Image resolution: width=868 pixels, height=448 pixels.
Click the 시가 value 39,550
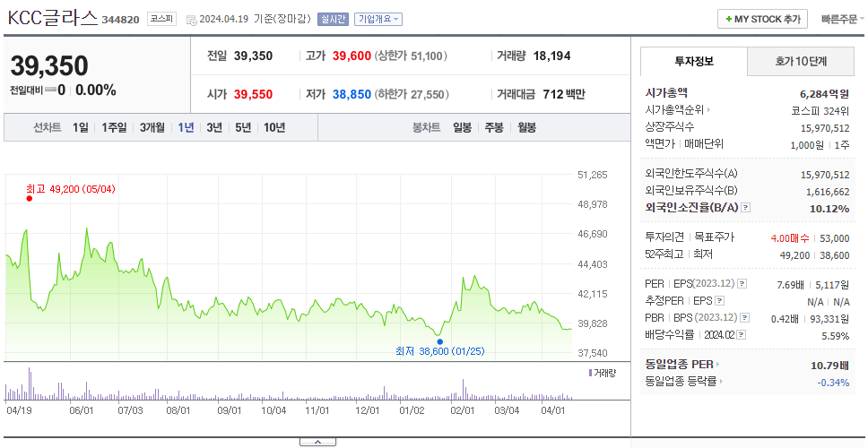[253, 95]
